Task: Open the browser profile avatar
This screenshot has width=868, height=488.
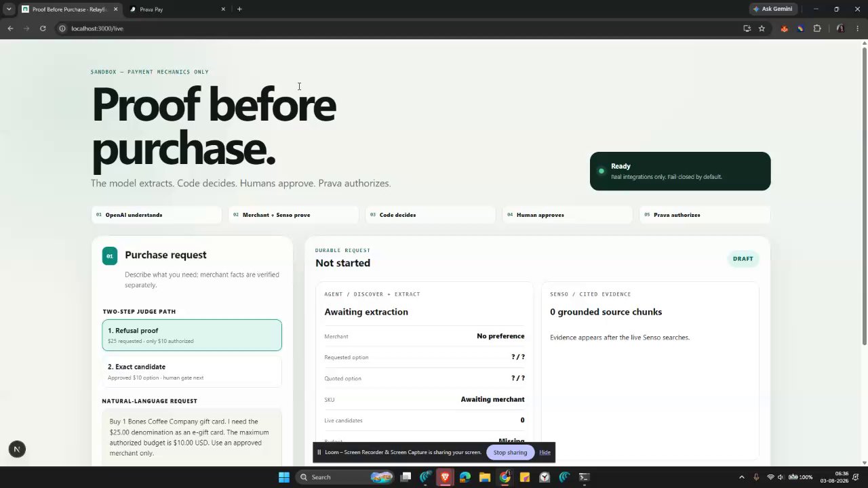Action: pos(840,28)
